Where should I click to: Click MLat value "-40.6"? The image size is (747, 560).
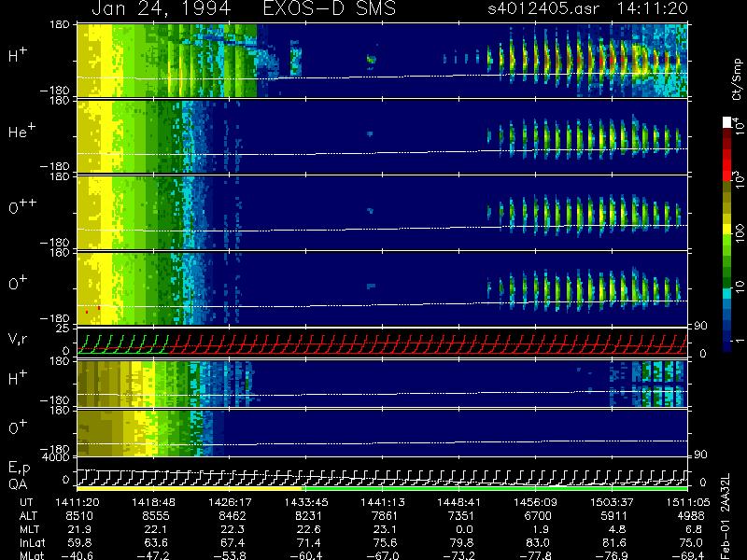pos(77,555)
